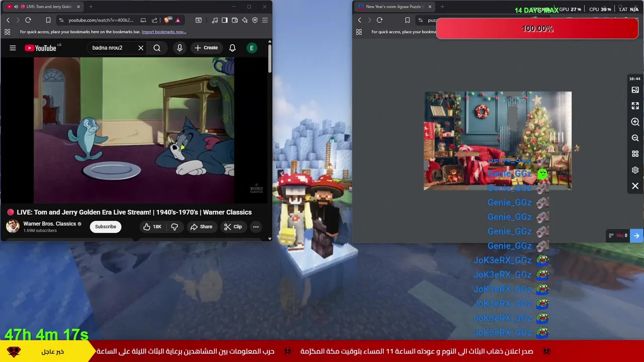Toggle fullscreen in the puzzle toolbar
Viewport: 644px width, 362px height.
pos(635,106)
